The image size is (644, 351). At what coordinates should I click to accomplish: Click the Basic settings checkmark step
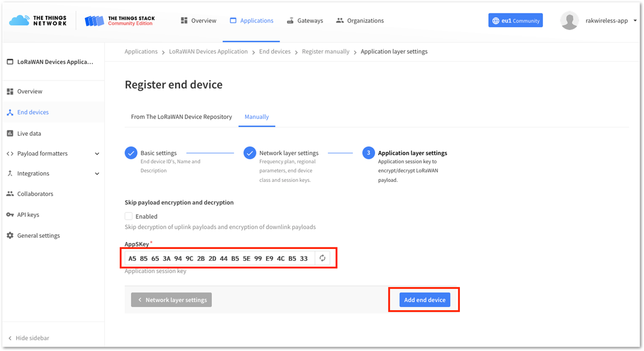(131, 153)
